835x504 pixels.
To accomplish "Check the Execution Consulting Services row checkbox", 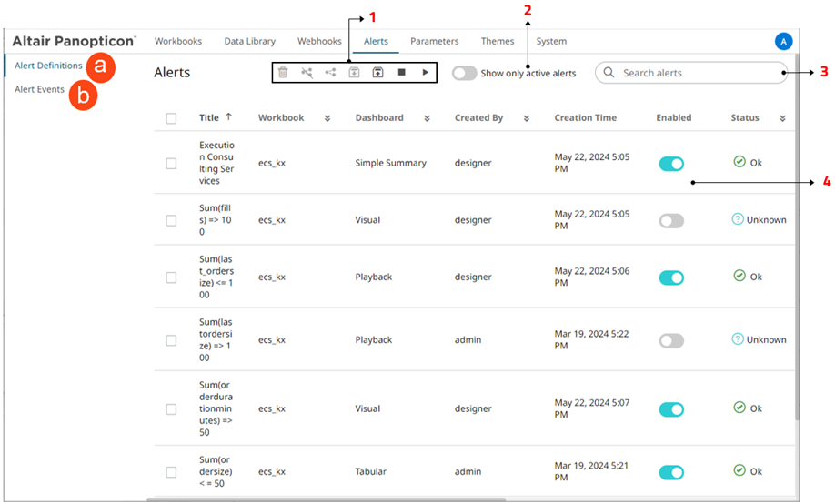I will (171, 164).
